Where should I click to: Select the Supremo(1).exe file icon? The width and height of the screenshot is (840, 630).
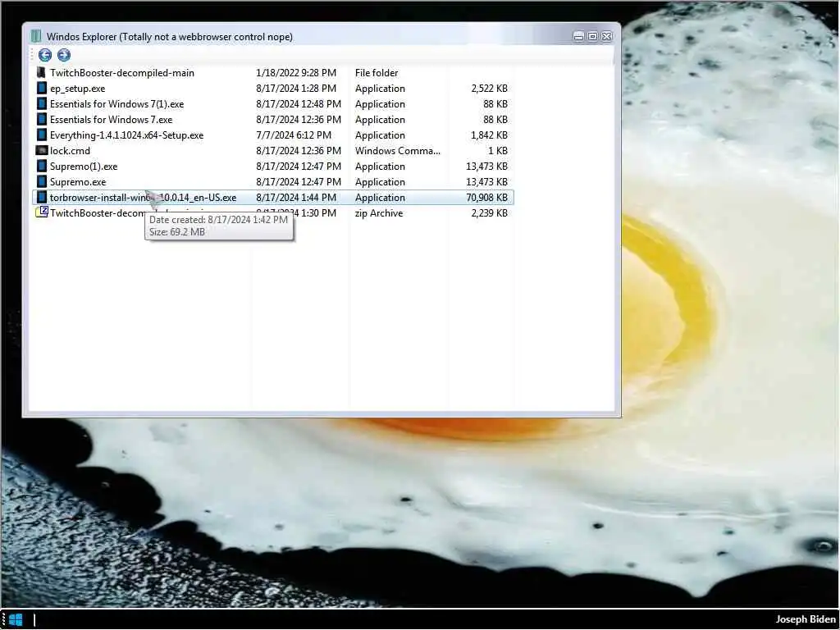click(x=41, y=166)
